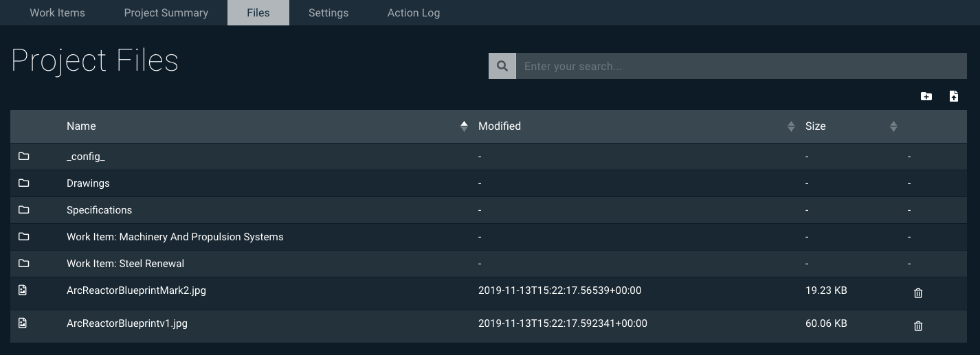Click the ArcReactorBlueprintv1.jpg file icon
Screen dimensions: 980x355
coord(23,323)
